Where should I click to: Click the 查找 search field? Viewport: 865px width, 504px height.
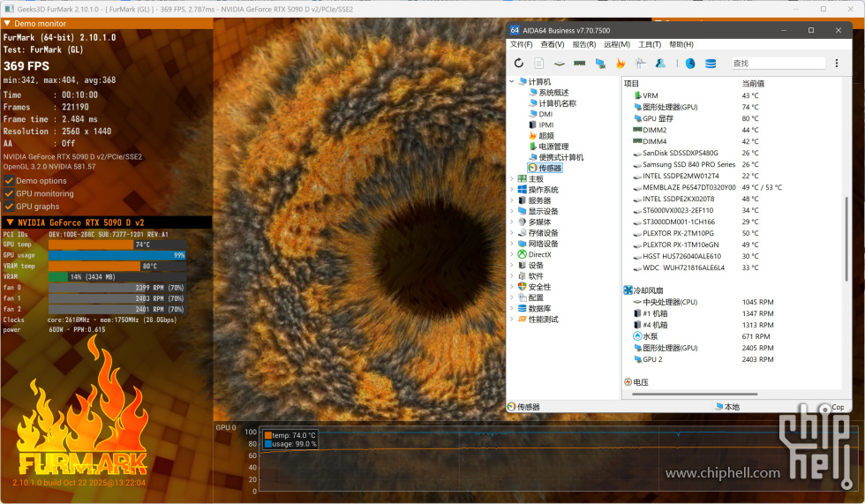[x=777, y=64]
